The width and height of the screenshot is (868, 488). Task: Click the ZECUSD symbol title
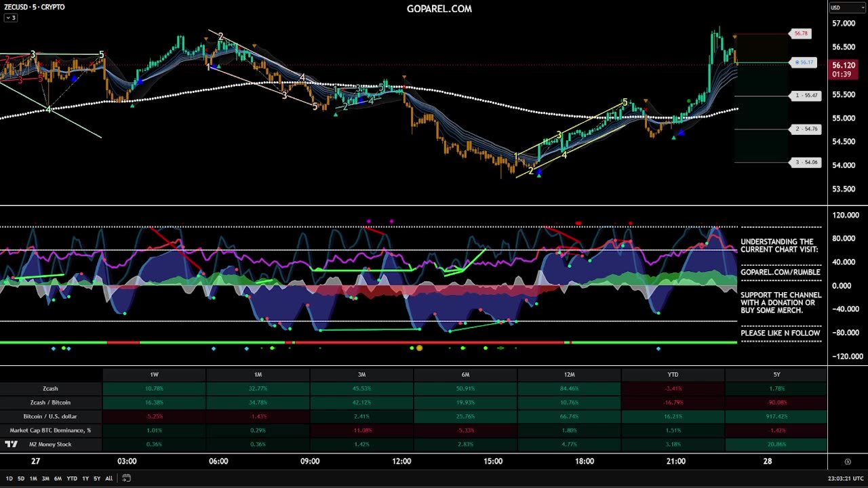coord(34,7)
